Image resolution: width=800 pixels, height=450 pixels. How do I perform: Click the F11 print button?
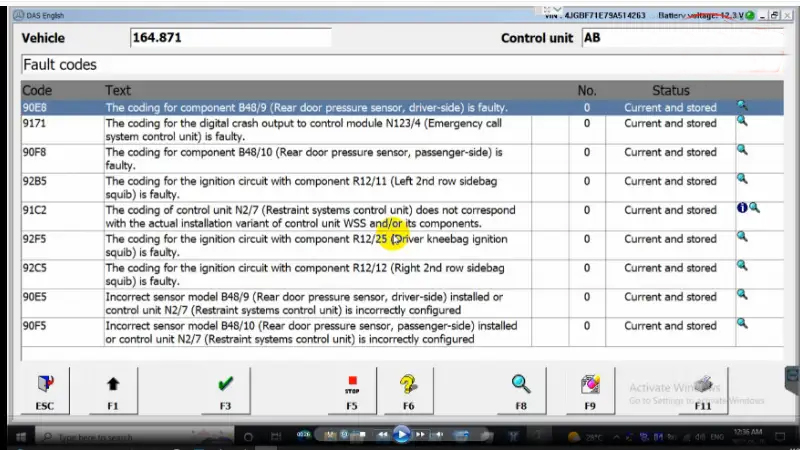[x=703, y=390]
